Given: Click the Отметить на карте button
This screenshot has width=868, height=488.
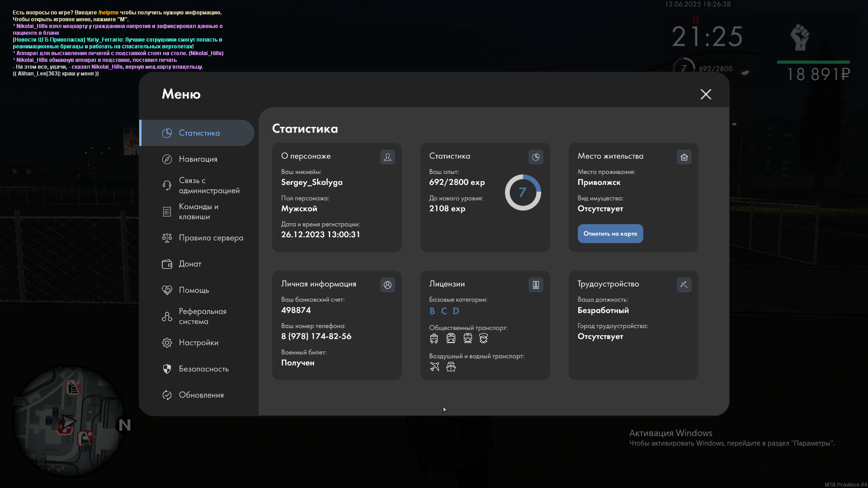Looking at the screenshot, I should point(610,234).
